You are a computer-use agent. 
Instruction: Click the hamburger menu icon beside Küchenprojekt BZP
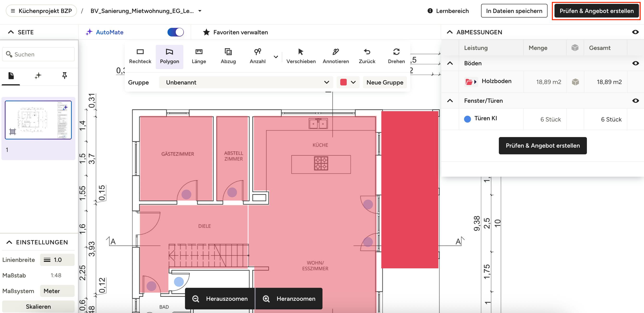coord(13,11)
